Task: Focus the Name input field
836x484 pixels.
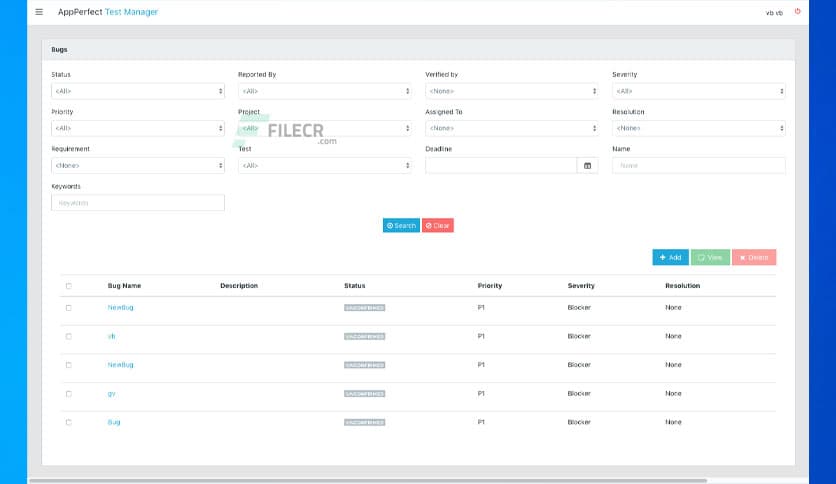Action: (698, 166)
